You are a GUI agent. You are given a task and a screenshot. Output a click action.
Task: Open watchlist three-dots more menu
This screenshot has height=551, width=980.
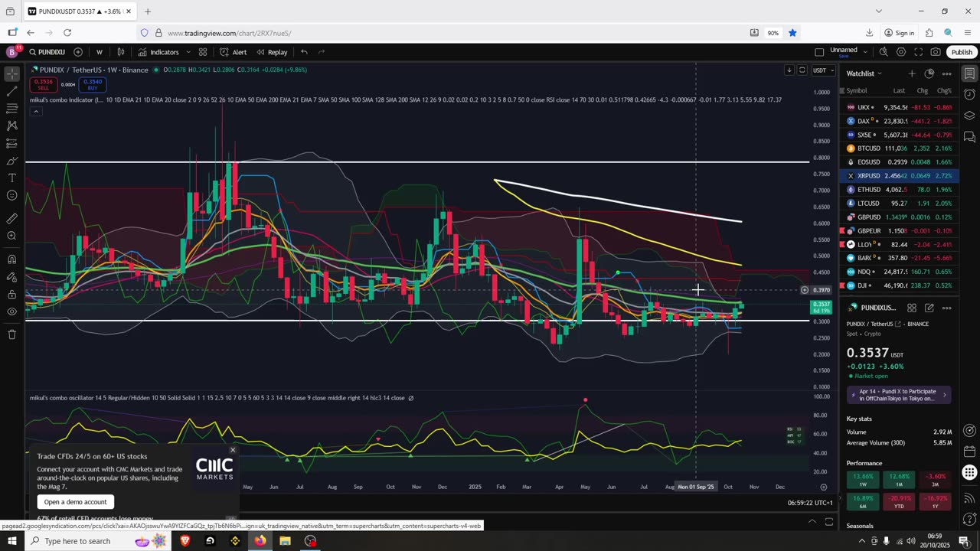click(x=946, y=73)
